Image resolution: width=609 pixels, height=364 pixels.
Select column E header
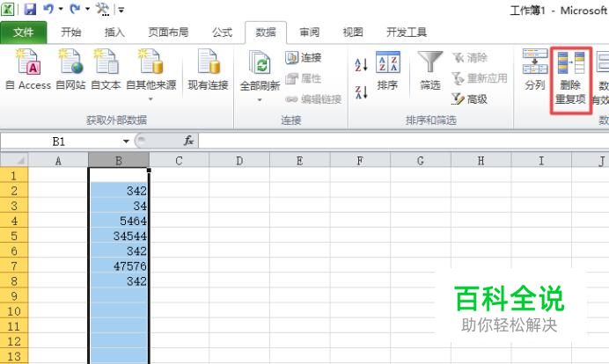click(x=300, y=160)
